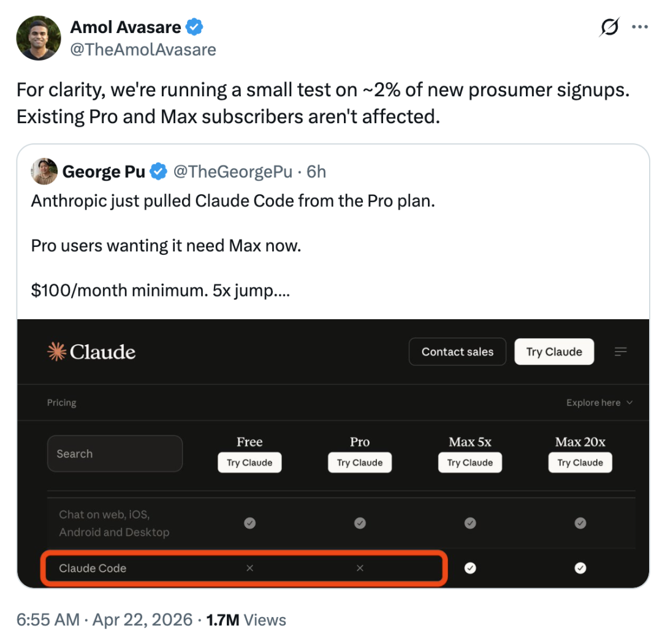Click George Pu's small avatar
Viewport: 662px width, 644px height.
tap(45, 172)
